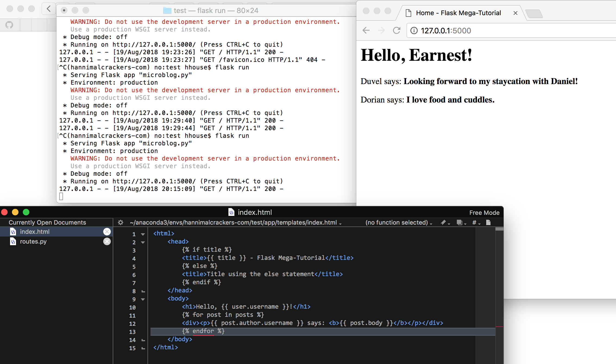Click line number 10 in the gutter
Viewport: 616px width, 364px height.
pos(132,308)
